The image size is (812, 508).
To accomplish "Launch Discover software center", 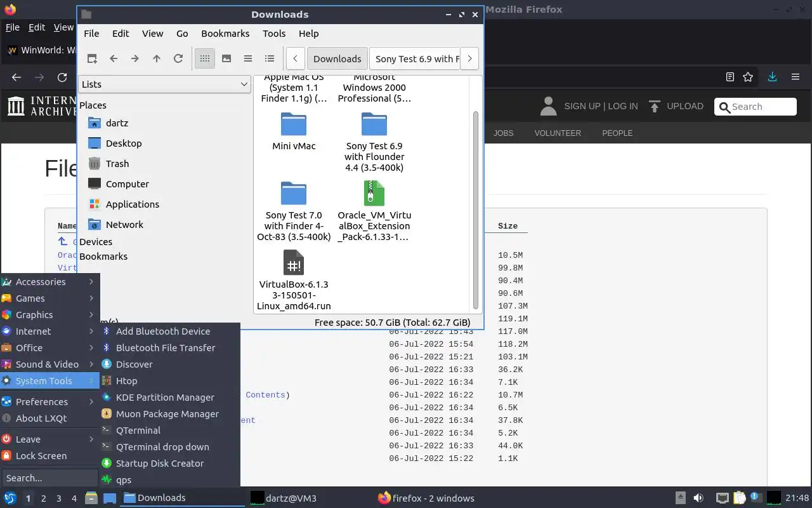I will click(169, 364).
